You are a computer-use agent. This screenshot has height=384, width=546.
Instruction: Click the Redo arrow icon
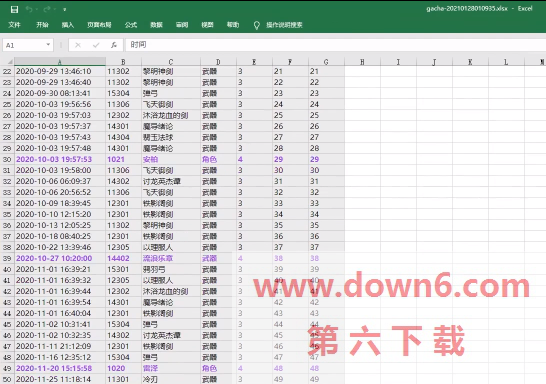(x=47, y=9)
